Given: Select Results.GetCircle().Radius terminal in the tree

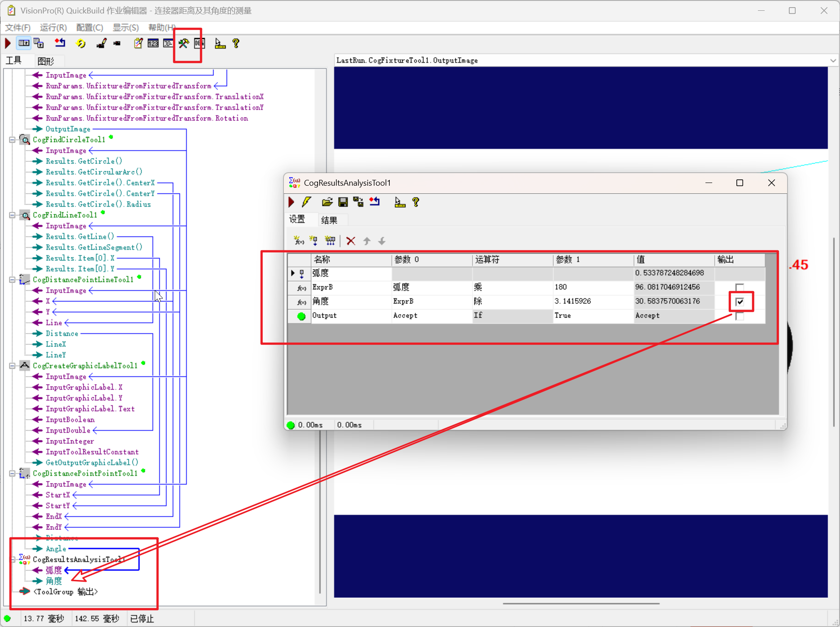Looking at the screenshot, I should tap(98, 205).
